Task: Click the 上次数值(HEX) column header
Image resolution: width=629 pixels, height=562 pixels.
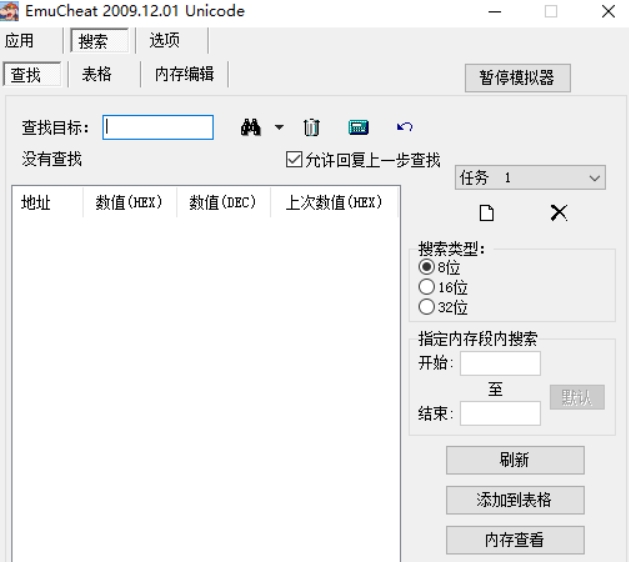Action: coord(334,202)
